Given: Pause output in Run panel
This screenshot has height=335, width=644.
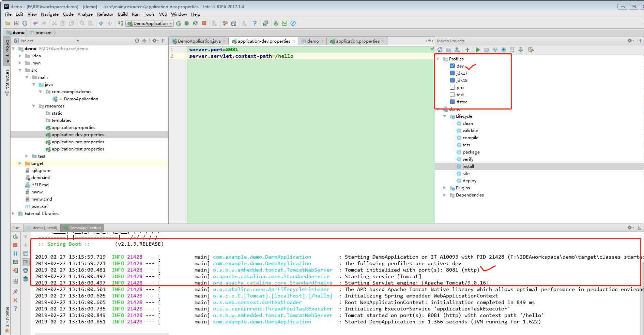Looking at the screenshot, I should (x=15, y=253).
